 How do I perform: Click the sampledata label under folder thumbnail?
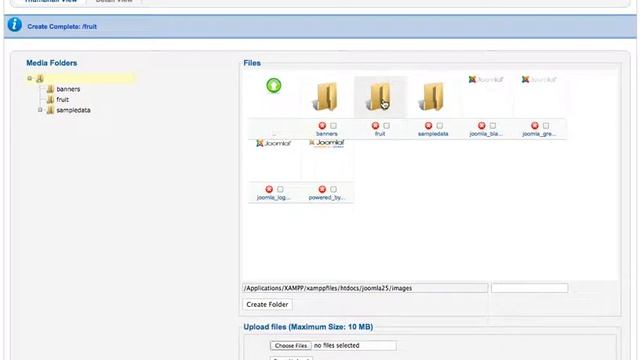click(x=433, y=134)
